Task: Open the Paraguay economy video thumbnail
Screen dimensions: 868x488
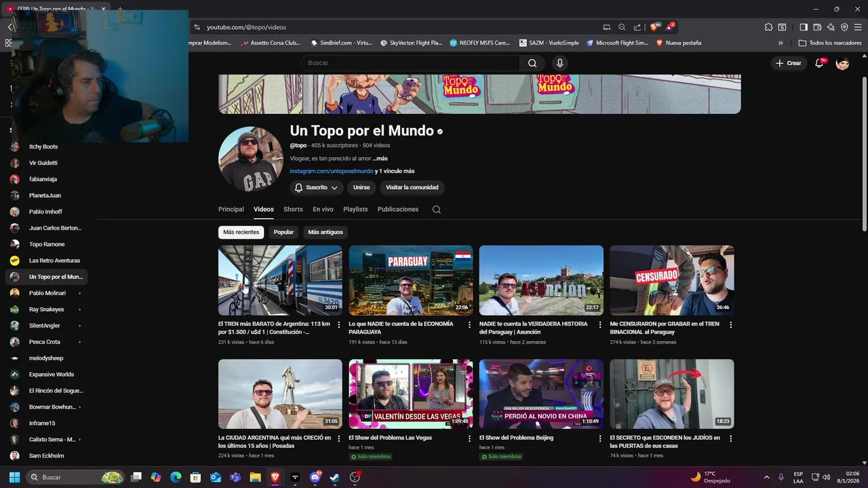Action: pos(411,281)
